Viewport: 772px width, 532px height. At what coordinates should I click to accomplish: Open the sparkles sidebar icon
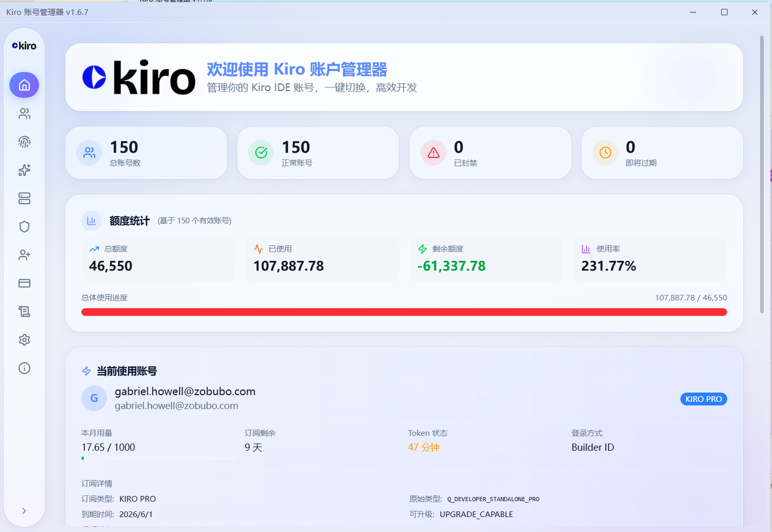coord(24,170)
